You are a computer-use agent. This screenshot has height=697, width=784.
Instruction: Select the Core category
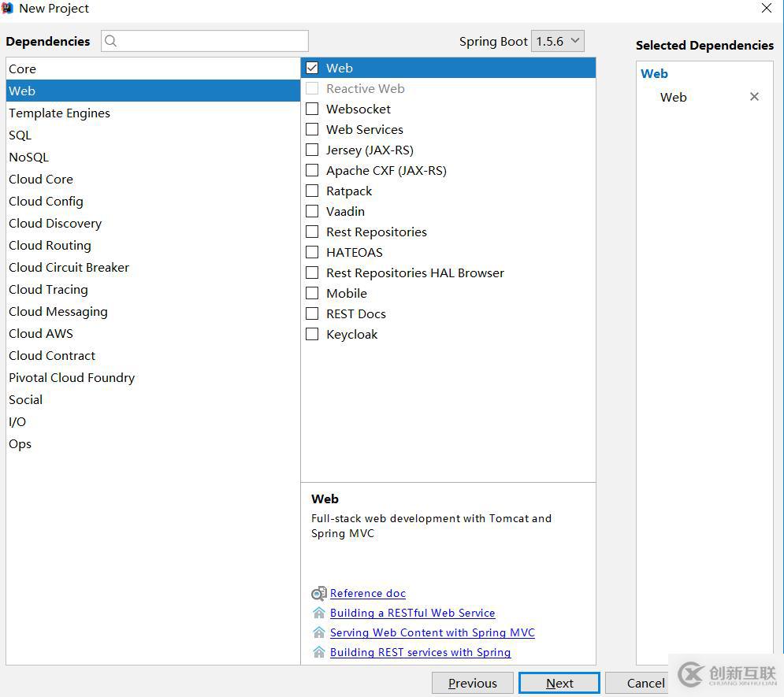point(153,69)
